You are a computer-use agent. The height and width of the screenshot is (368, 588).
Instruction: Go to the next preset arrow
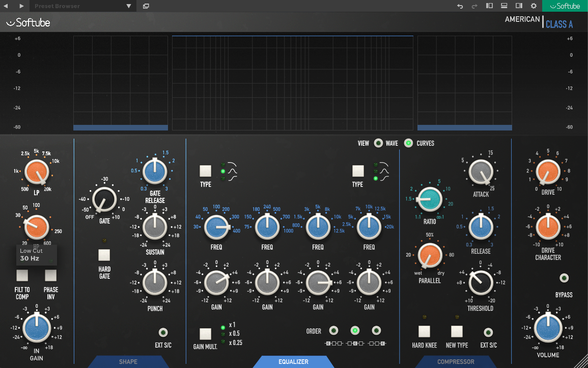pyautogui.click(x=22, y=6)
